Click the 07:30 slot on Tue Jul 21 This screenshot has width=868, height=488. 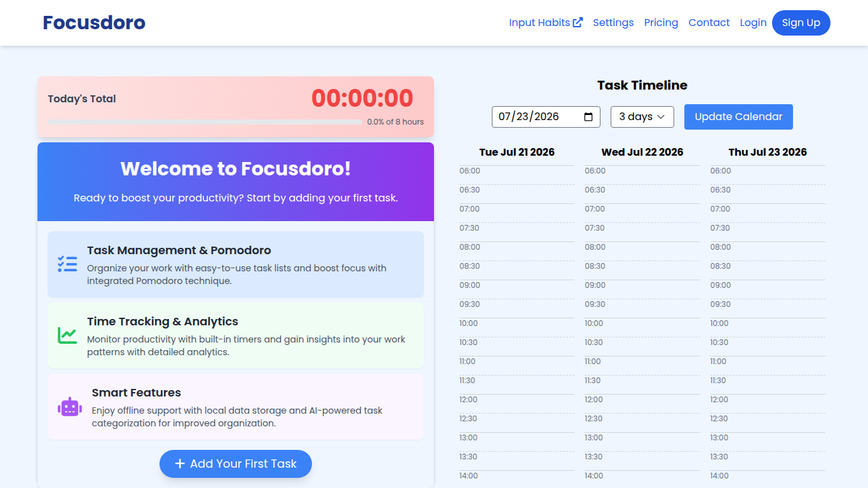point(517,232)
